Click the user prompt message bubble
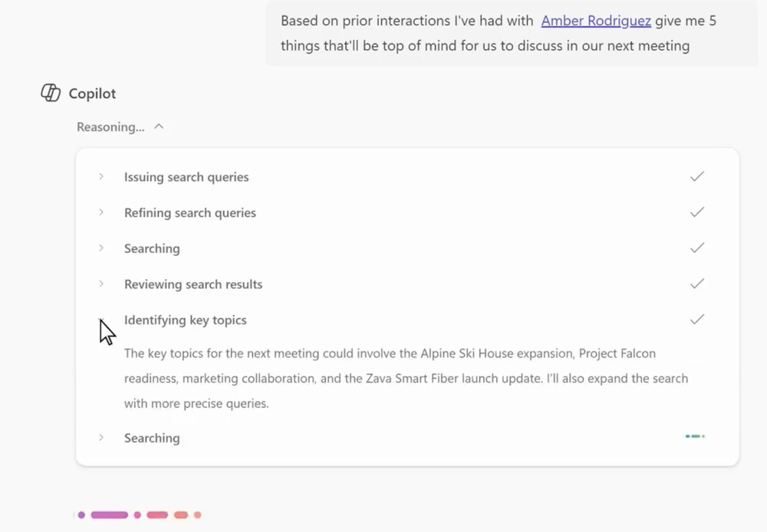Image resolution: width=767 pixels, height=532 pixels. click(511, 33)
